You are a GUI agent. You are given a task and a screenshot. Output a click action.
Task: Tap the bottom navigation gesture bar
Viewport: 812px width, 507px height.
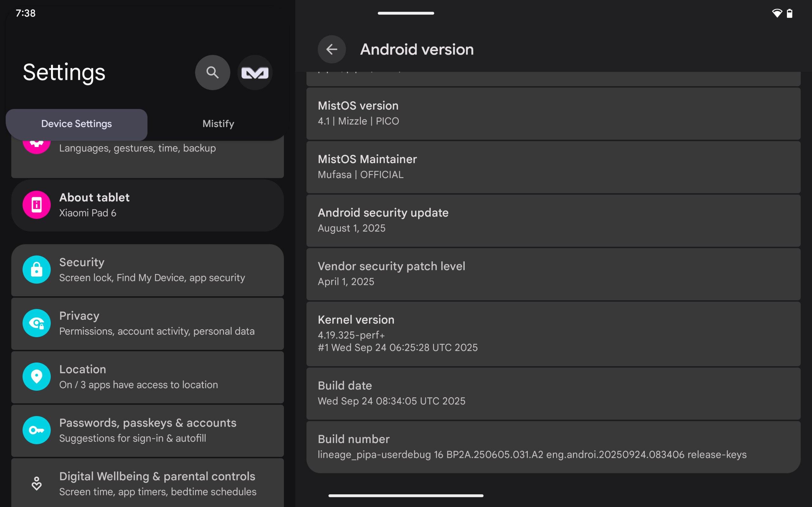[406, 495]
